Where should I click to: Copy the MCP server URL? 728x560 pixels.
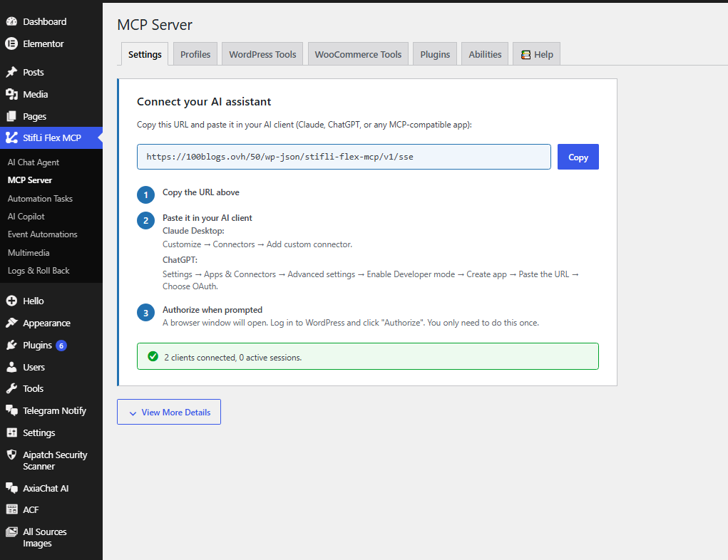click(578, 157)
